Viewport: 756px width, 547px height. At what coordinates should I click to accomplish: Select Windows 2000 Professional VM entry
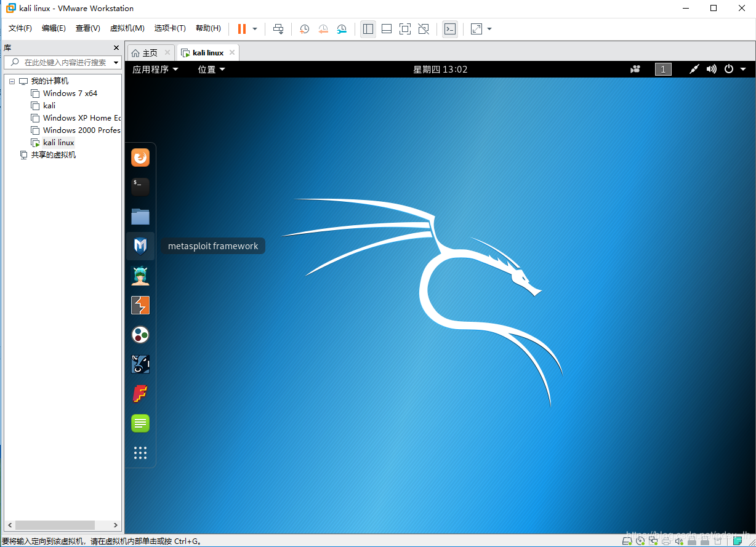pyautogui.click(x=82, y=130)
